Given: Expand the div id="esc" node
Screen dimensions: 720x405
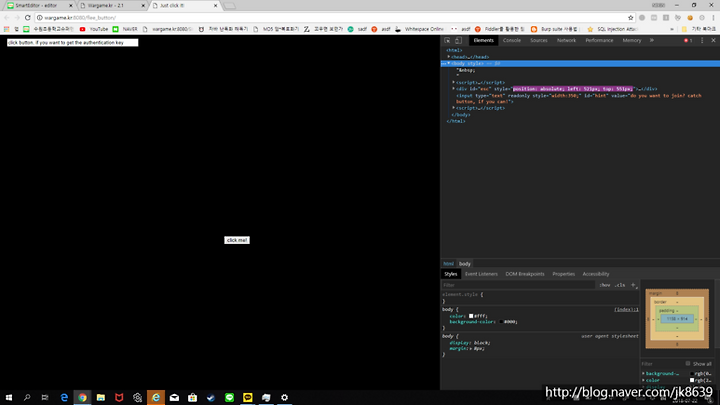Looking at the screenshot, I should click(x=454, y=89).
